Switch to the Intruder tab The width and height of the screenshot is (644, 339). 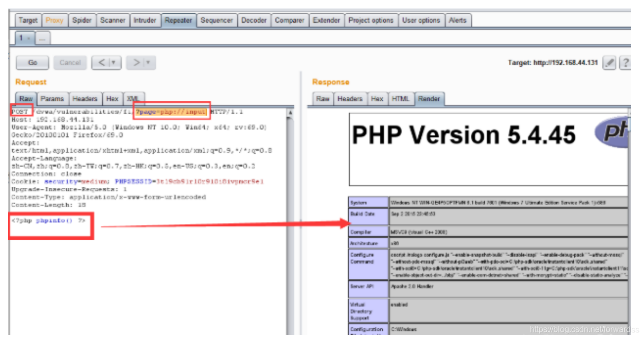tap(145, 20)
